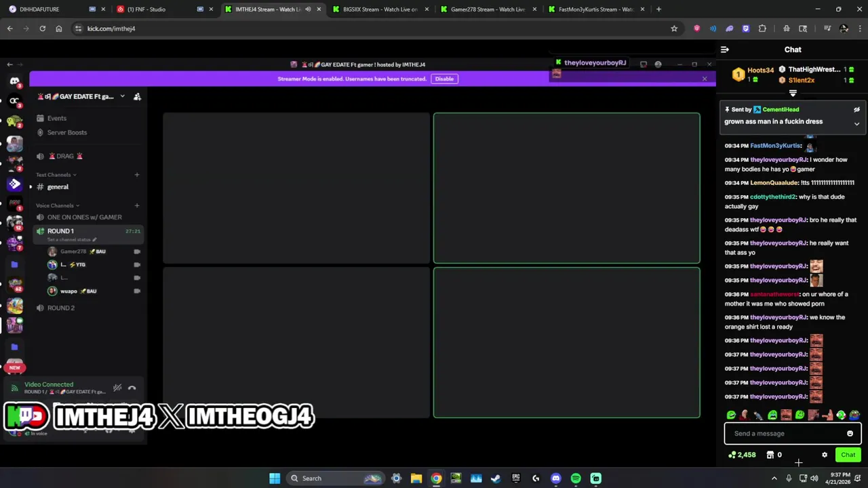Open username CementiHead in pinned message

pos(781,109)
